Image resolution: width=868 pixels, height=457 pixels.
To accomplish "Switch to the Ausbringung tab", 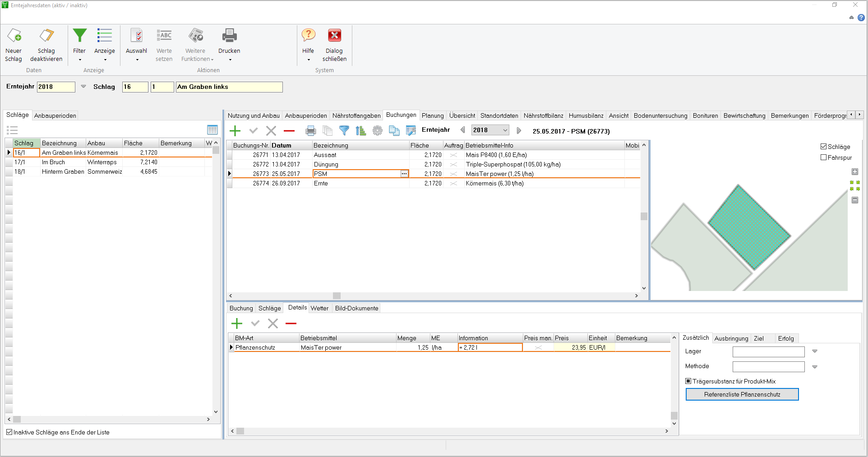I will point(731,339).
